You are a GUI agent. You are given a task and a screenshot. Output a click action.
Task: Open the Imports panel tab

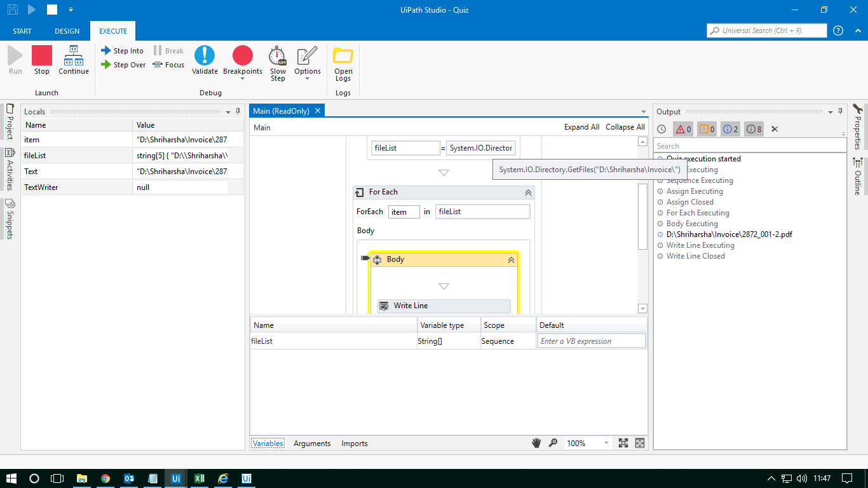click(355, 444)
